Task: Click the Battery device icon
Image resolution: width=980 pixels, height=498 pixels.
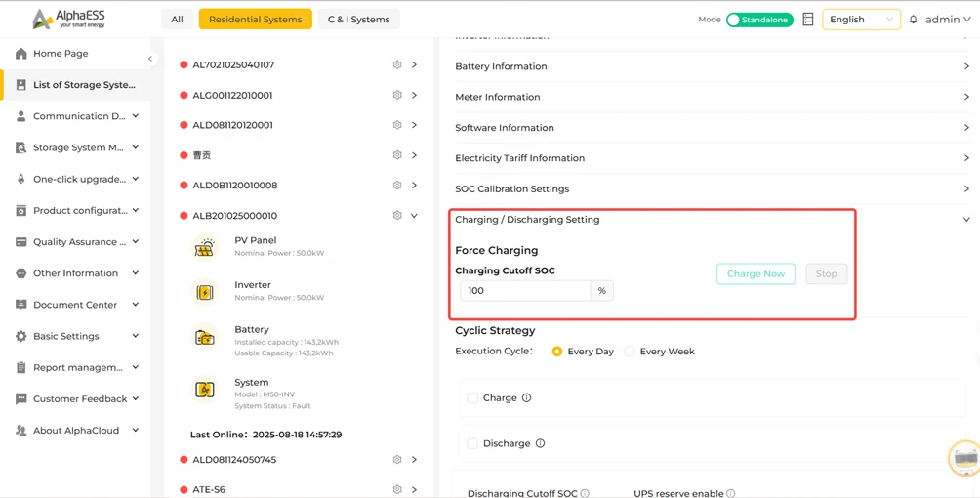Action: coord(204,338)
